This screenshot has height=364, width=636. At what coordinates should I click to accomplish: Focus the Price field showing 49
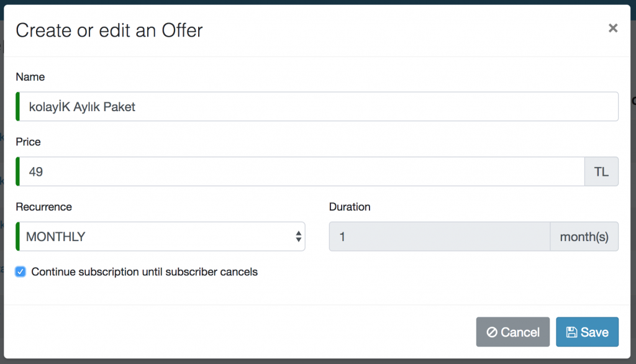point(300,171)
